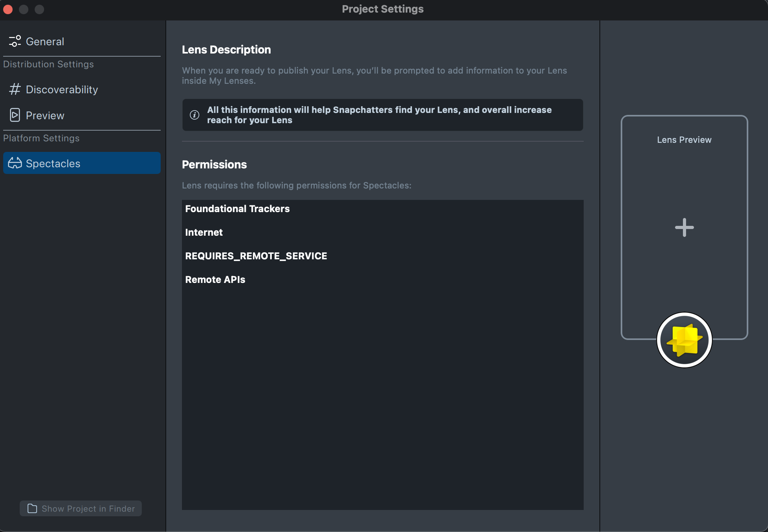Click the Preview play icon

[15, 115]
